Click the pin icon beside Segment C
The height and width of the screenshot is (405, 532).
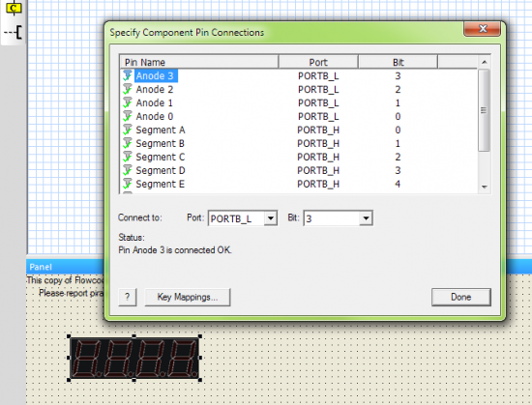128,157
